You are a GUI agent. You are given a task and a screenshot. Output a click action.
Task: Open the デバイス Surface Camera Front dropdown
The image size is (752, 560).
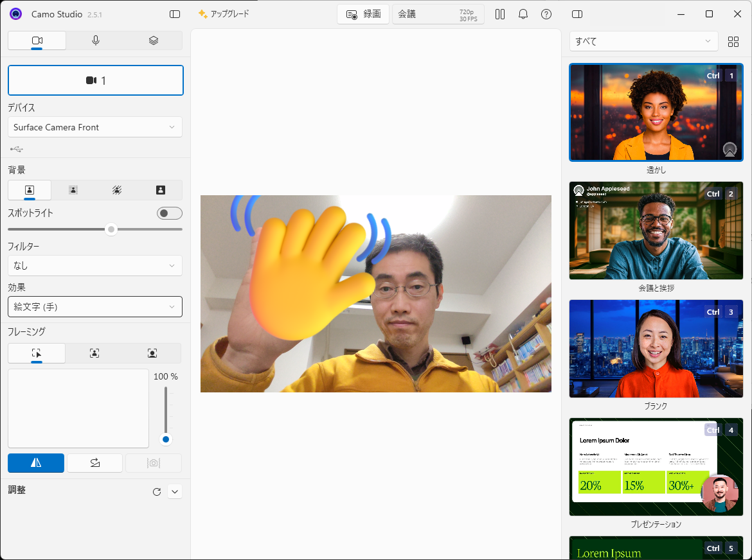tap(95, 127)
